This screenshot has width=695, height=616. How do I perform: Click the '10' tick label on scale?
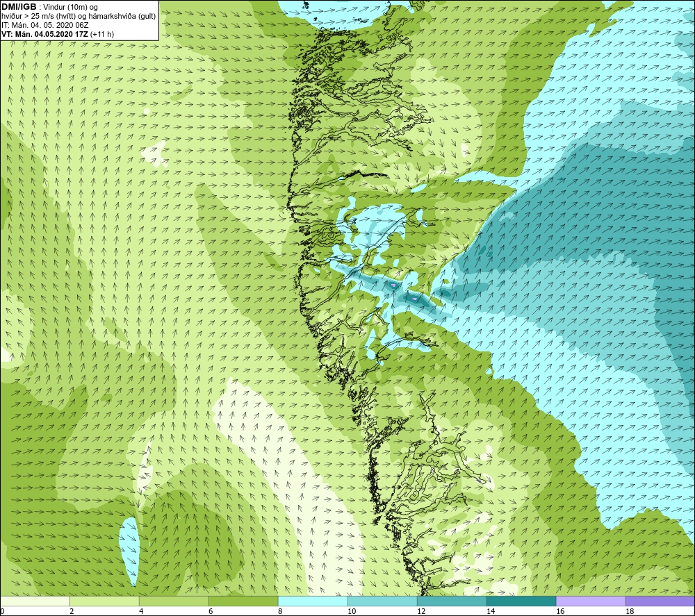tap(352, 612)
